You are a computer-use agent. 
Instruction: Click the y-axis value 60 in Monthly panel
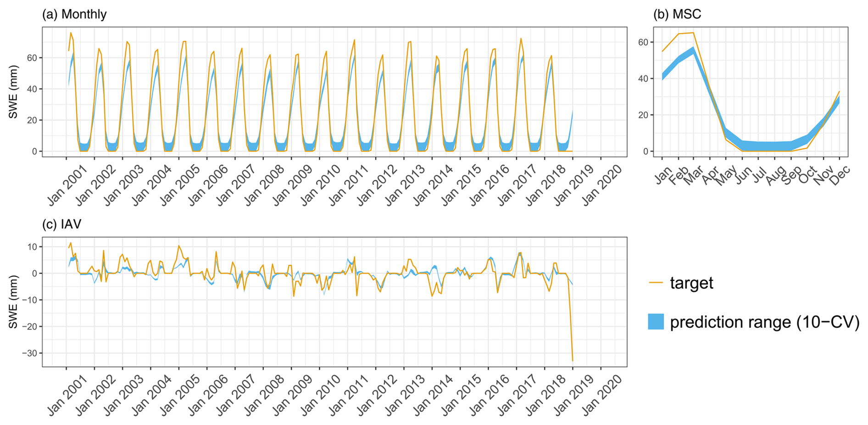click(32, 58)
